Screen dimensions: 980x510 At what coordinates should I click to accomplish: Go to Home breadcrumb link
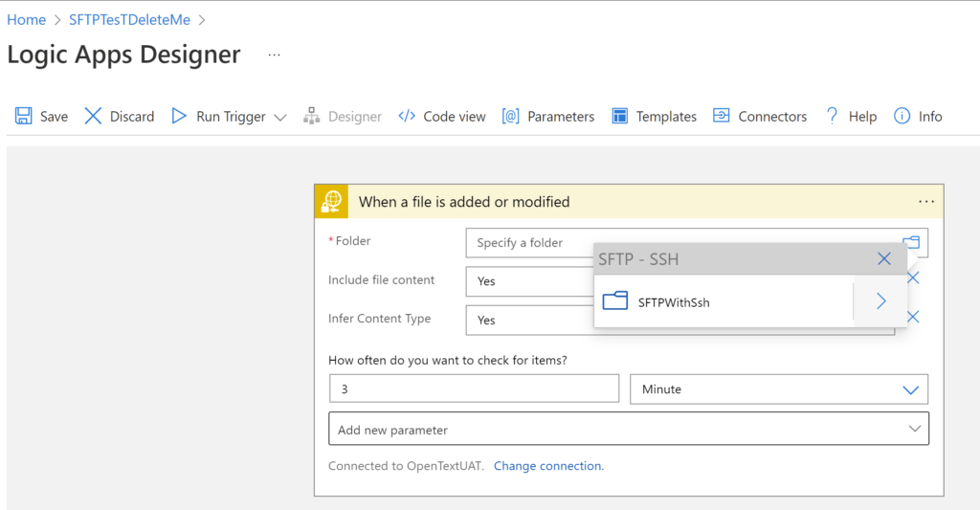point(26,20)
